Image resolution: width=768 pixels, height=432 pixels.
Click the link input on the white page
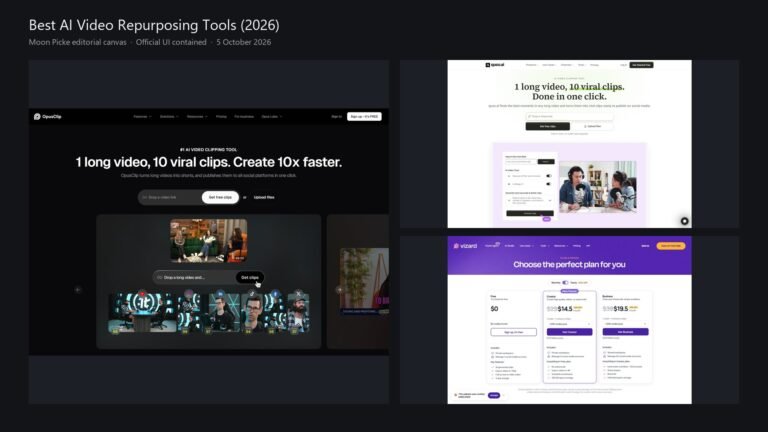point(569,117)
